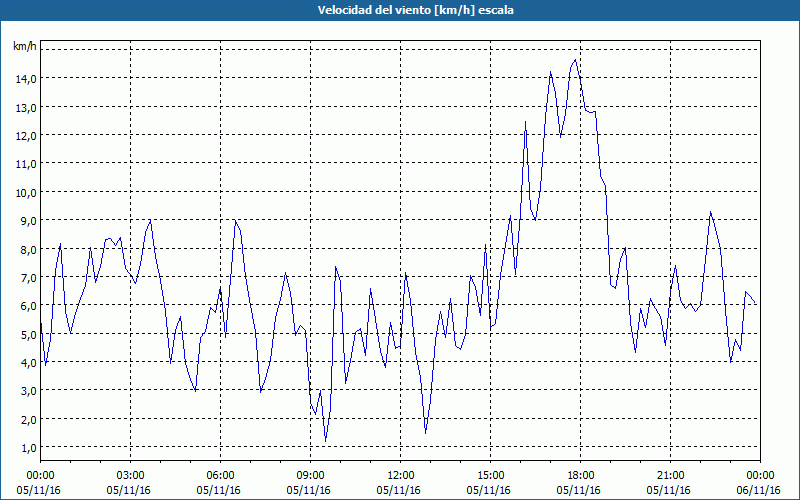
Task: Click the 'km/h' unit label
Action: click(25, 46)
